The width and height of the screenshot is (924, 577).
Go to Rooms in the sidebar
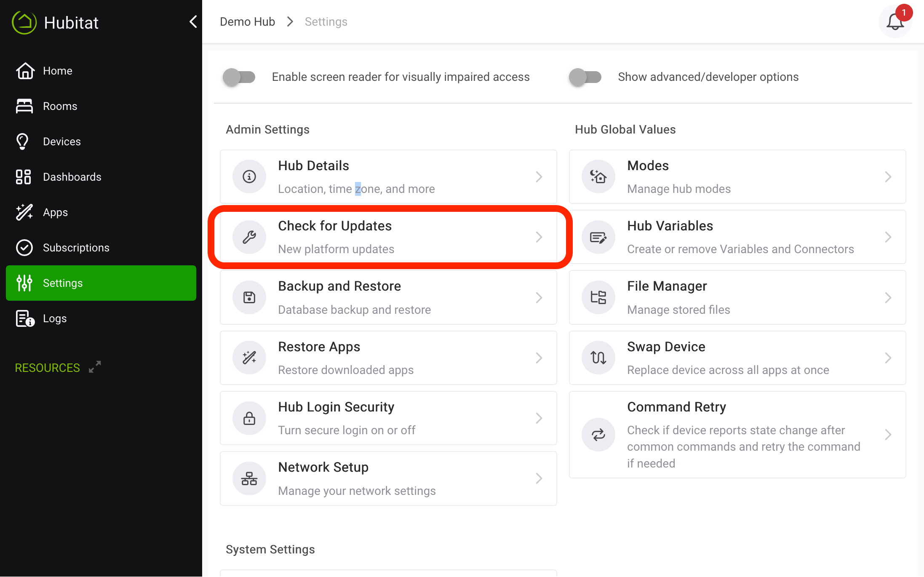click(101, 106)
